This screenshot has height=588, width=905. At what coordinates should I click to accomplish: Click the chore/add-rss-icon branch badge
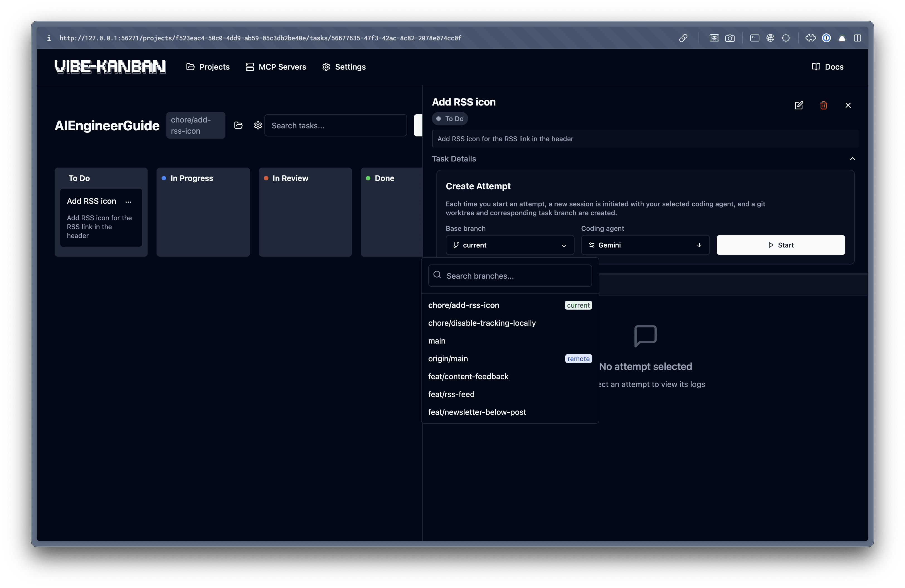pos(195,125)
